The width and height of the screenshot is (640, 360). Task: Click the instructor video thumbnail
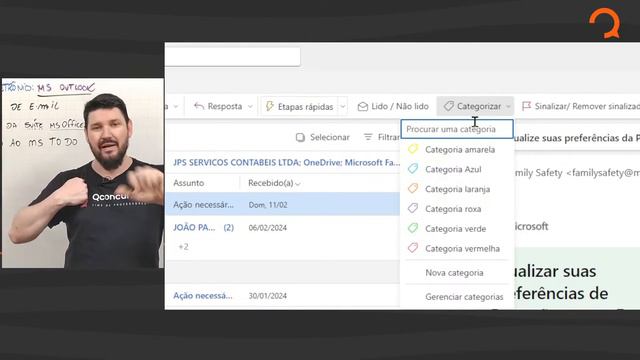point(83,173)
